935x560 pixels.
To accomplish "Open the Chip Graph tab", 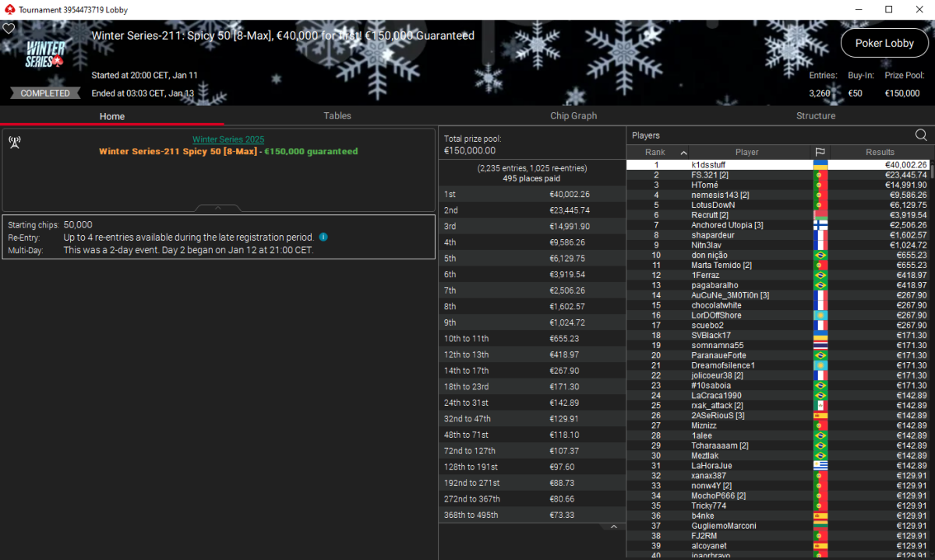I will 573,116.
